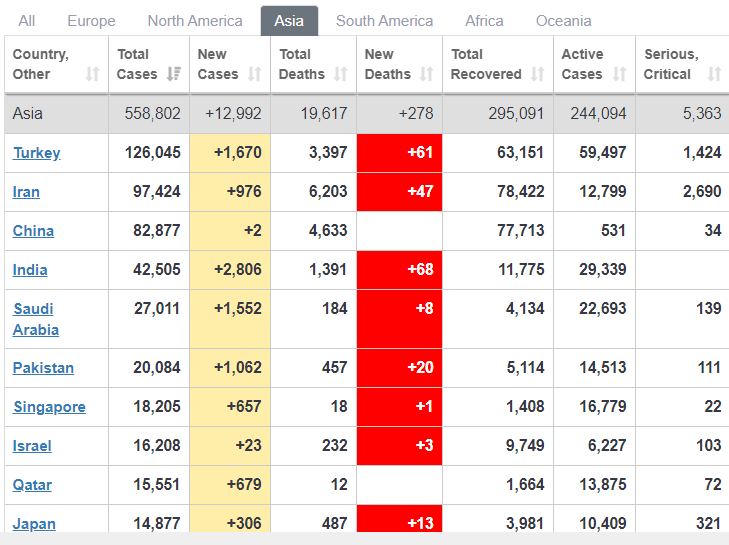Image resolution: width=729 pixels, height=545 pixels.
Task: Click Asia total recovered 295,091
Action: [516, 113]
